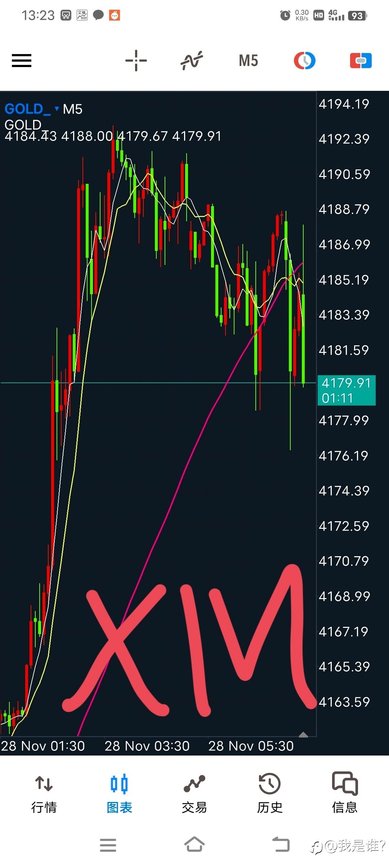Change the M5 timeframe selector

point(249,61)
